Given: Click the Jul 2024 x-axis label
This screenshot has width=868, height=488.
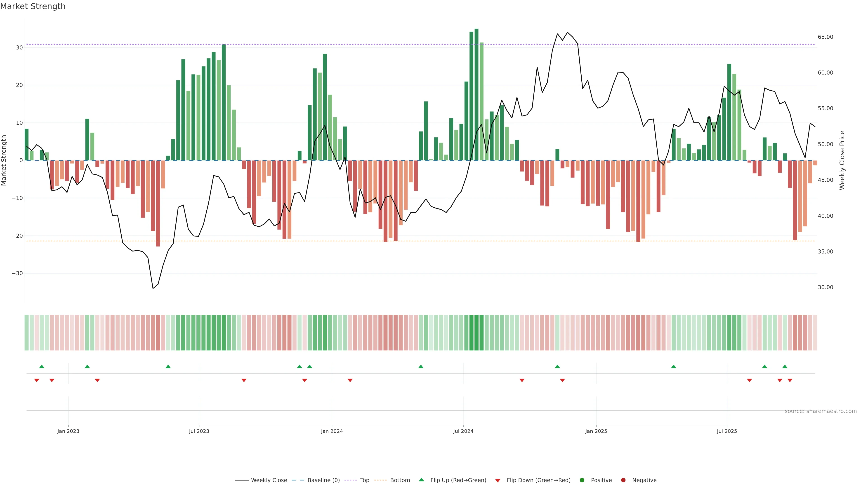Looking at the screenshot, I should tap(463, 431).
